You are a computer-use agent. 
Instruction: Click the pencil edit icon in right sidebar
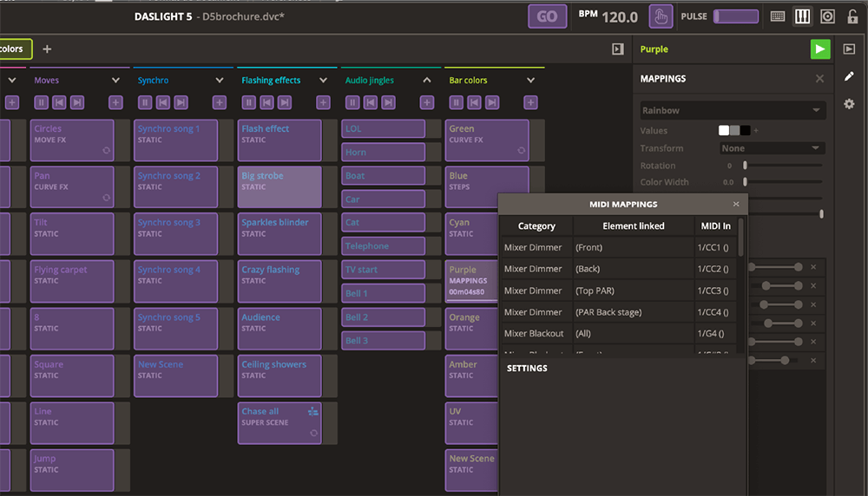click(x=849, y=76)
